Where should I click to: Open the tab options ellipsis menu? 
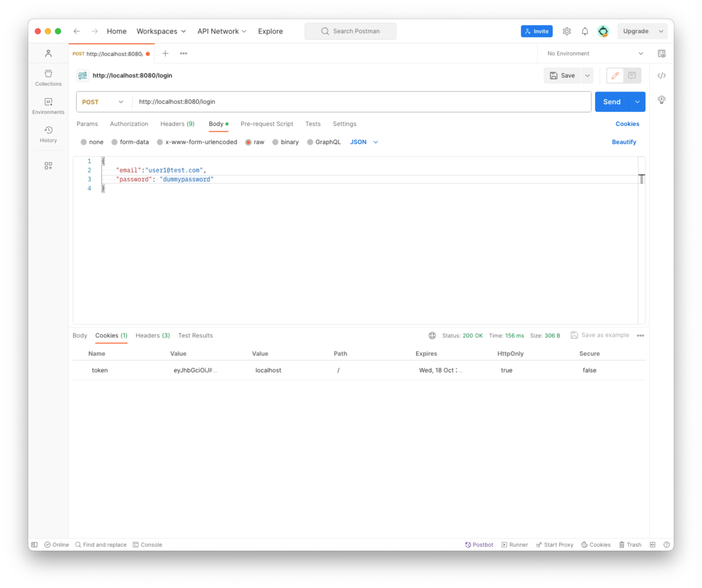(x=184, y=53)
